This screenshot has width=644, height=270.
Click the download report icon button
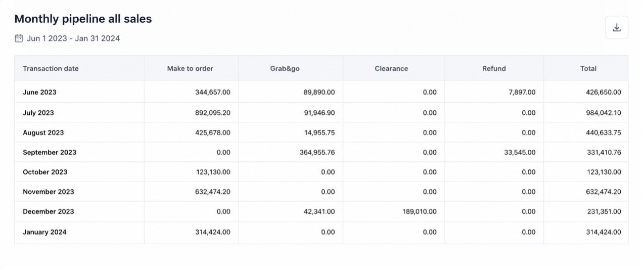click(x=617, y=28)
